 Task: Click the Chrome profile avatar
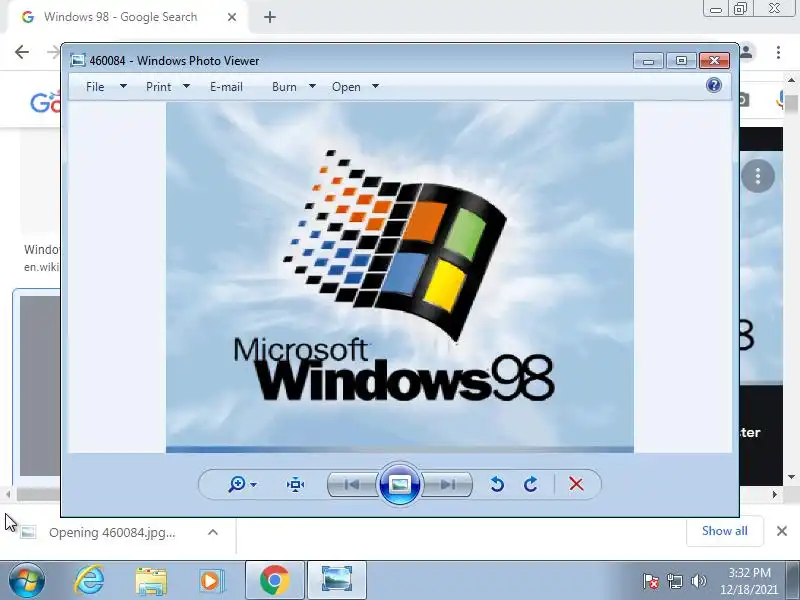(747, 52)
